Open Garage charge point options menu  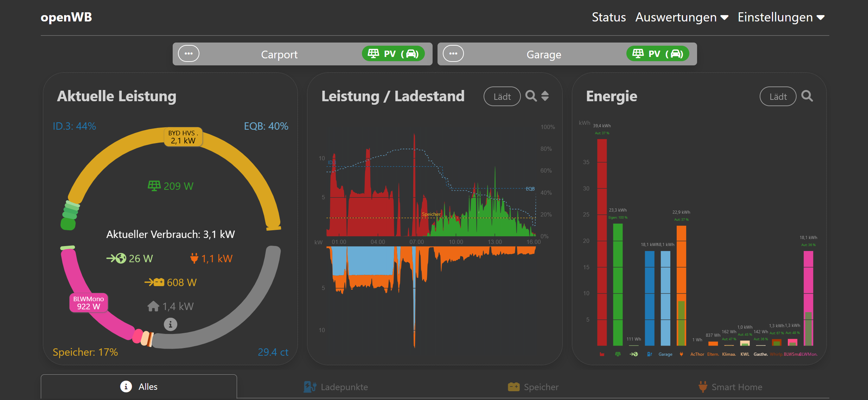[x=453, y=54]
